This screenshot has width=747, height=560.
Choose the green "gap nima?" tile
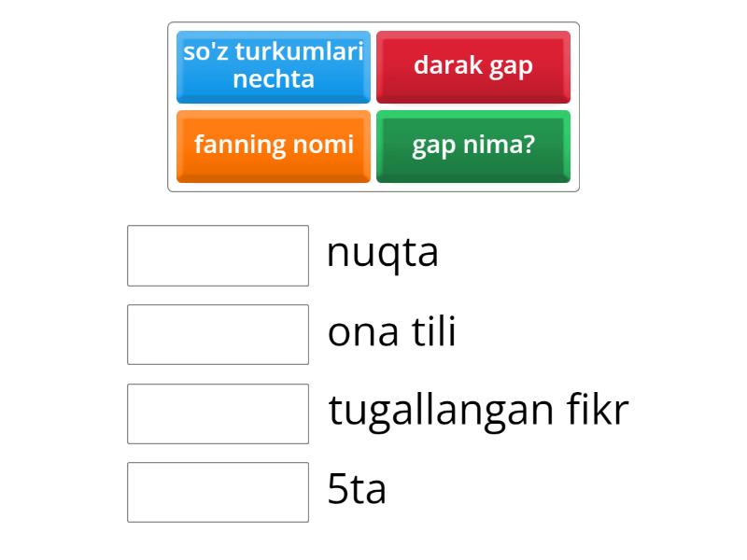(x=473, y=145)
